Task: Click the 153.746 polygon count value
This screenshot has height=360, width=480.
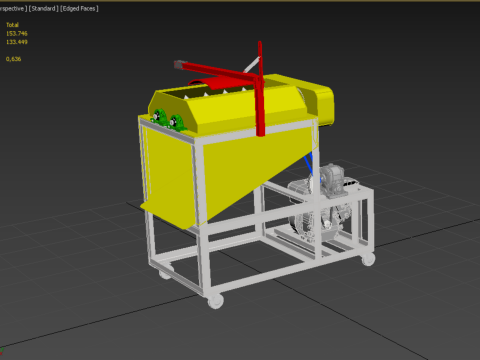Action: pos(17,34)
